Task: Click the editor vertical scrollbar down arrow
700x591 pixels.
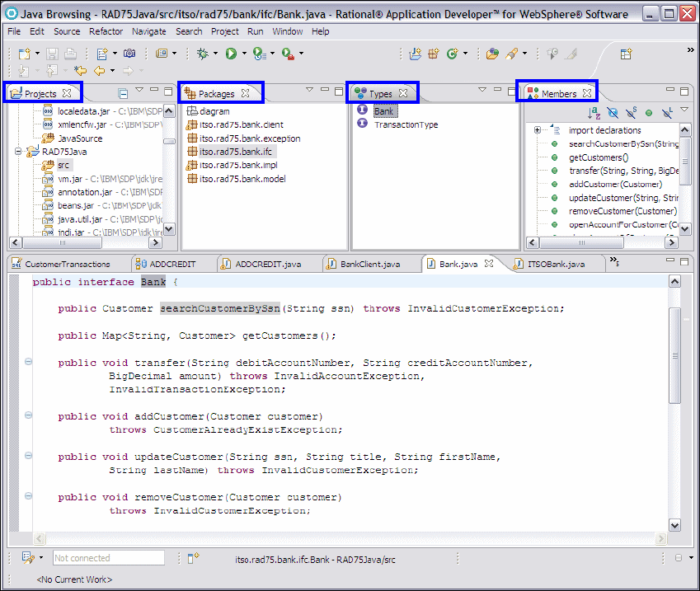Action: click(674, 524)
